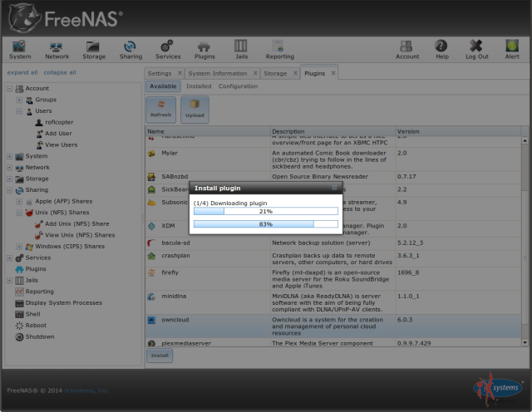Select the Configuration sub-tab
532x412 pixels.
pos(238,86)
